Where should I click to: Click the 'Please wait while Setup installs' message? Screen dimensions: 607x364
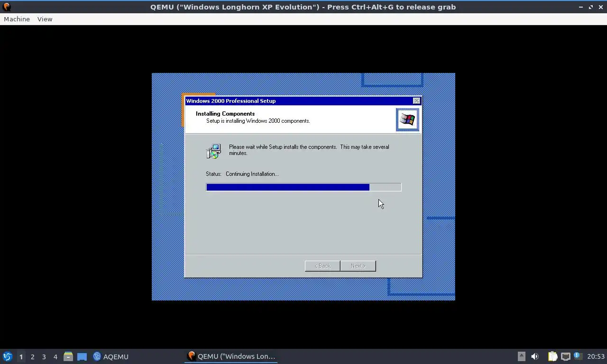[309, 150]
